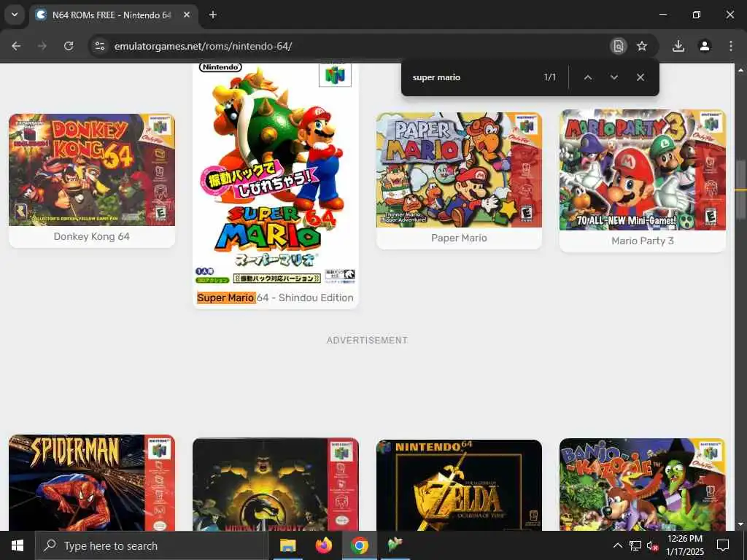Open the Windows Start menu
Viewport: 747px width, 560px height.
[x=18, y=545]
